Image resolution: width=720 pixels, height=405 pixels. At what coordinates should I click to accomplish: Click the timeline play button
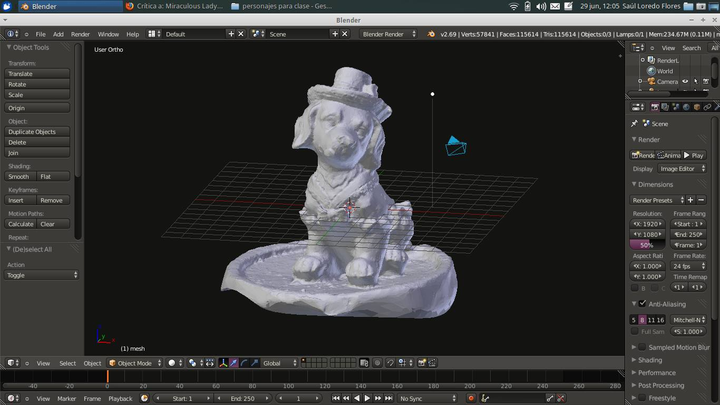(367, 398)
